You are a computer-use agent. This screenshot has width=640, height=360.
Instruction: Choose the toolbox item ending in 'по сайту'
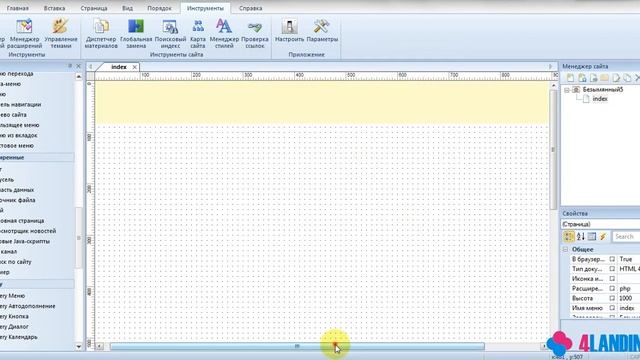pos(16,262)
